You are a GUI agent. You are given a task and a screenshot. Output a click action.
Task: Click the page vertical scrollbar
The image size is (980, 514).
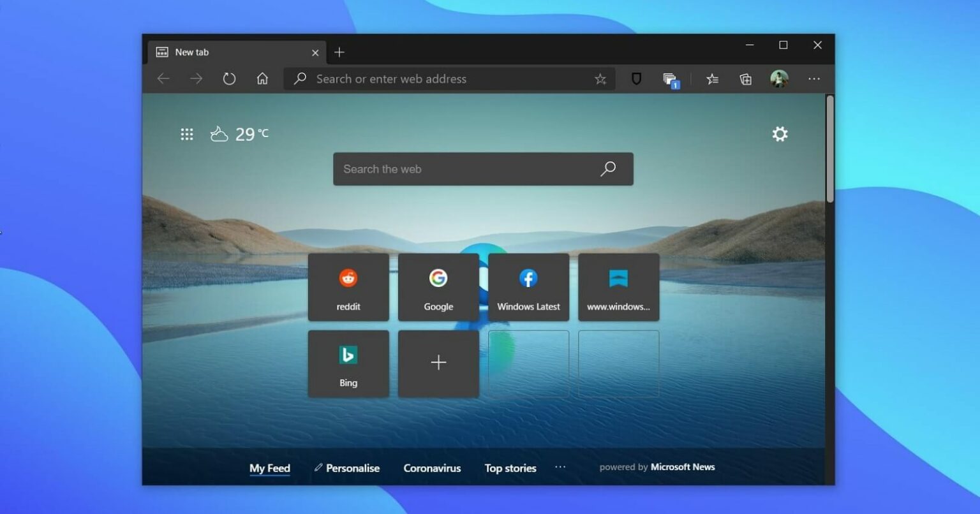829,150
